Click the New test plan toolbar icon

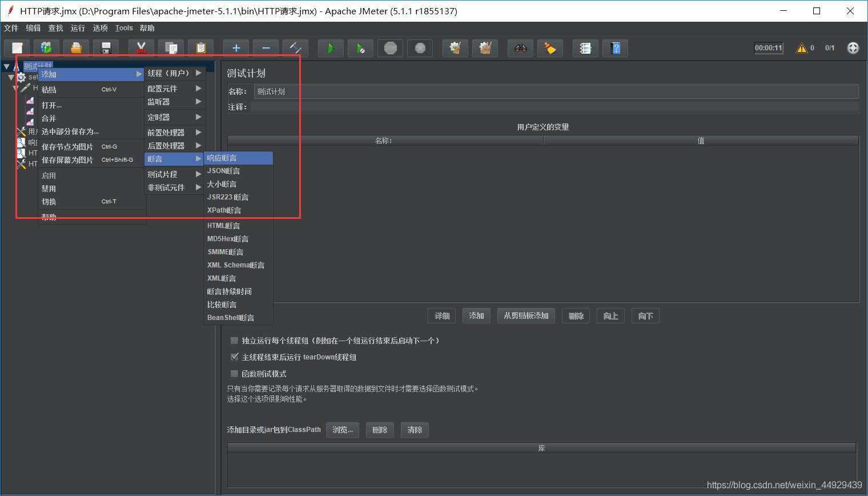click(17, 49)
